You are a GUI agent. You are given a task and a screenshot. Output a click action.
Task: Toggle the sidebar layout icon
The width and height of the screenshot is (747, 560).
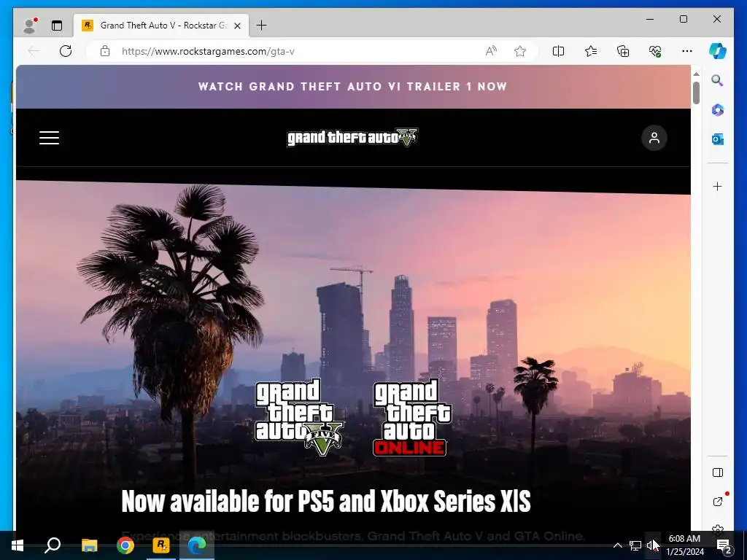[x=718, y=472]
